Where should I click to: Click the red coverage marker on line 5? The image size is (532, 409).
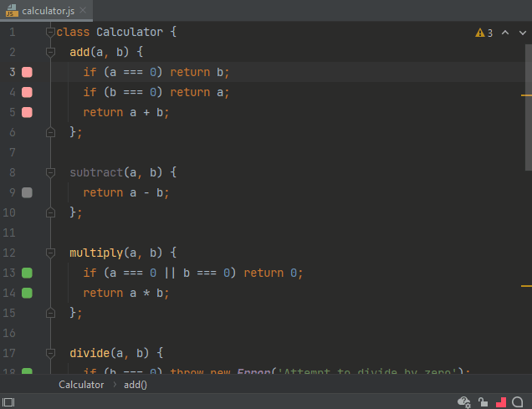(x=27, y=113)
